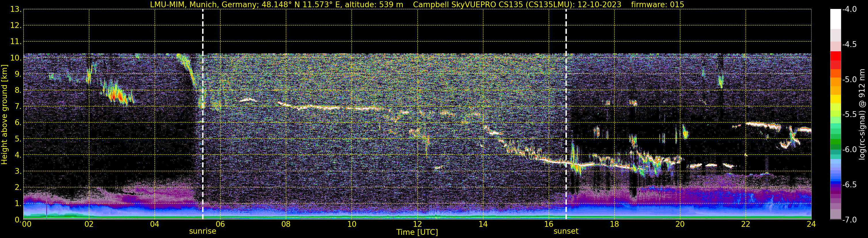Click the x-axis tick label '16'
This screenshot has width=868, height=238.
(x=549, y=224)
